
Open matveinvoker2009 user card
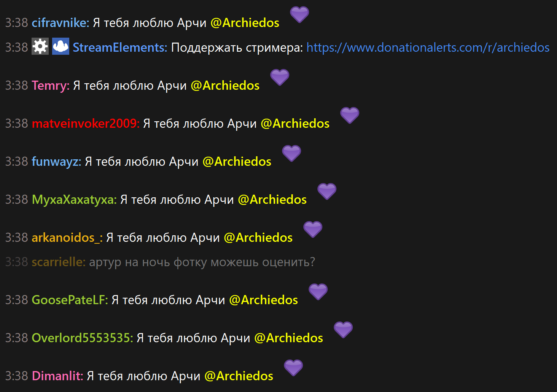coord(86,124)
